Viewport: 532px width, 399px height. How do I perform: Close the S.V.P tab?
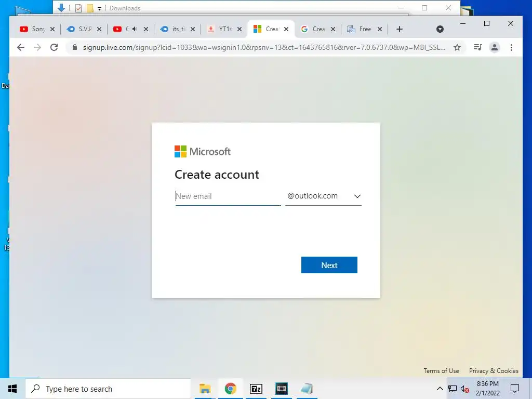[x=99, y=29]
